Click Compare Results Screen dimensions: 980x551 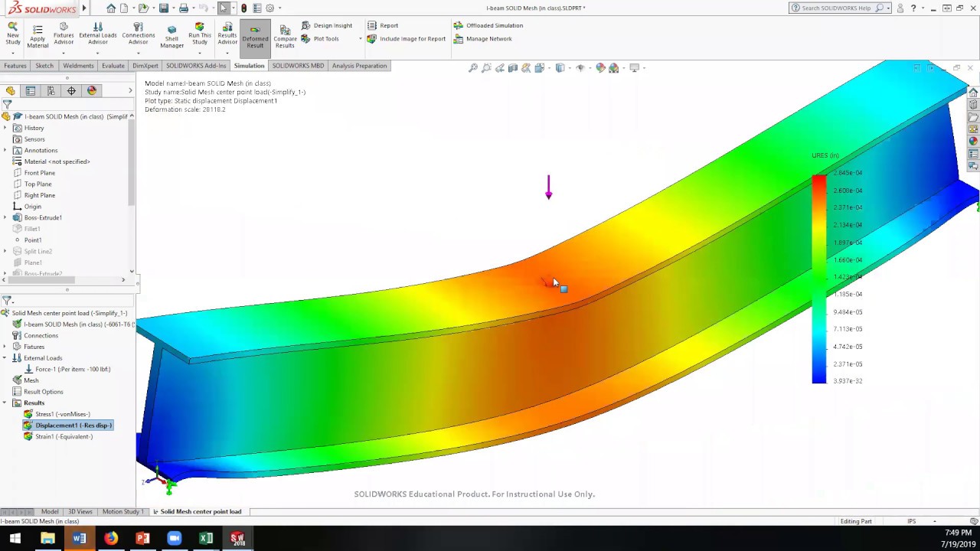(x=285, y=35)
